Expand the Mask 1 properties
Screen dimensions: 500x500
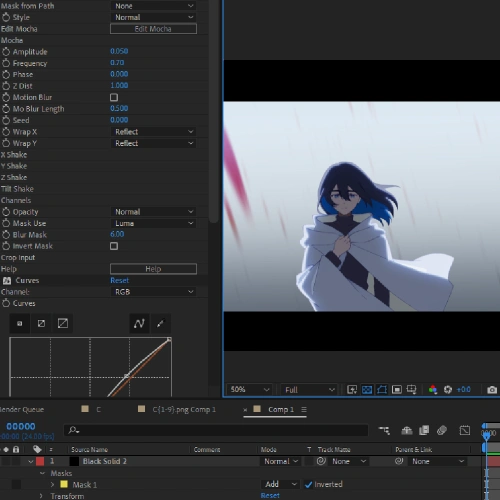[52, 484]
